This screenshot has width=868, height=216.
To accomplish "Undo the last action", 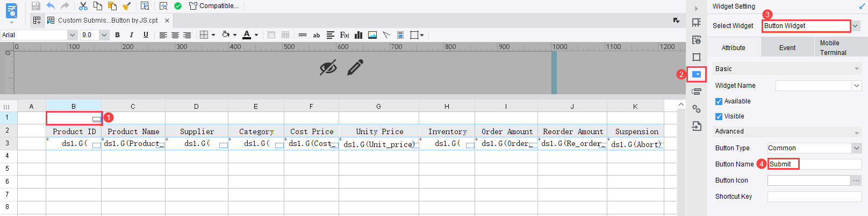I will click(x=51, y=6).
